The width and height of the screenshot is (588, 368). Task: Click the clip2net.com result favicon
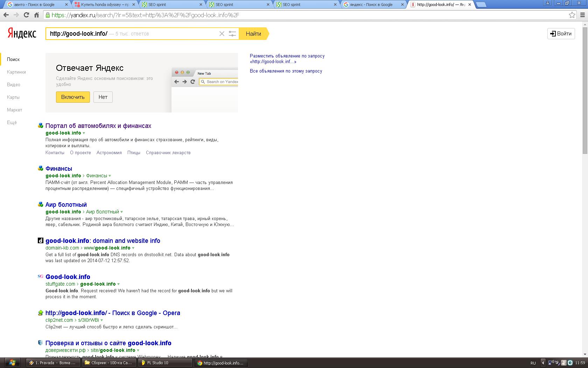coord(41,313)
